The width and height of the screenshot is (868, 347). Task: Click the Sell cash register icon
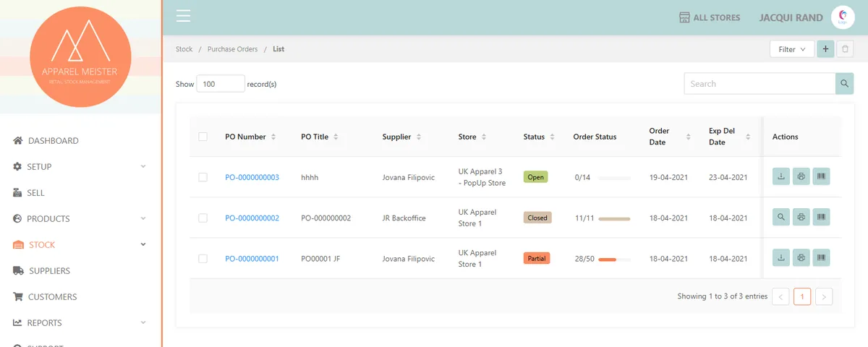(17, 192)
